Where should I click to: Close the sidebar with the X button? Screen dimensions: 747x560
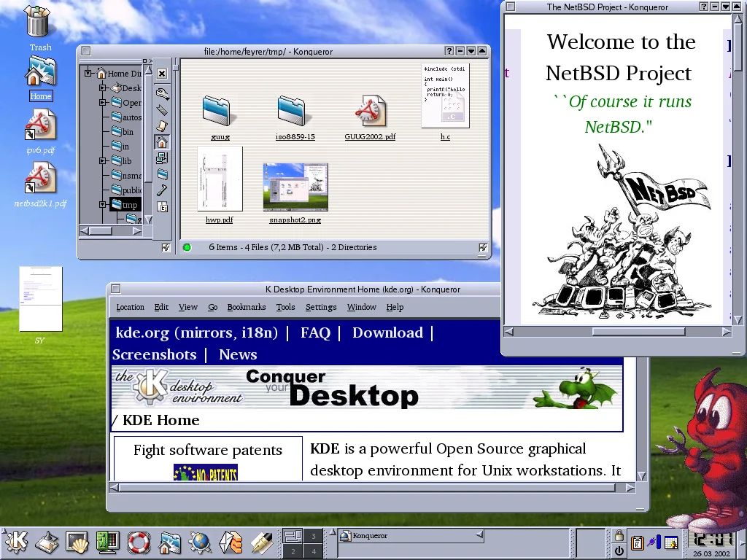point(162,74)
